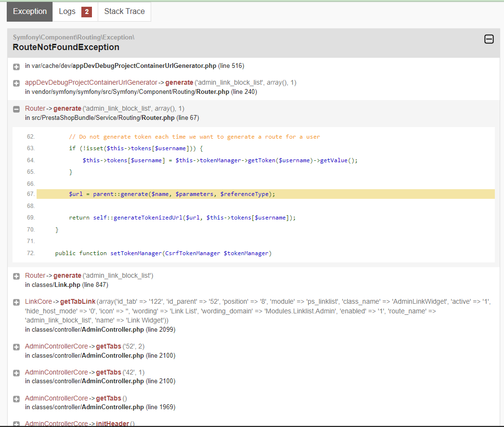Open the Stack Trace tab
Viewport: 504px width, 427px height.
click(x=124, y=12)
